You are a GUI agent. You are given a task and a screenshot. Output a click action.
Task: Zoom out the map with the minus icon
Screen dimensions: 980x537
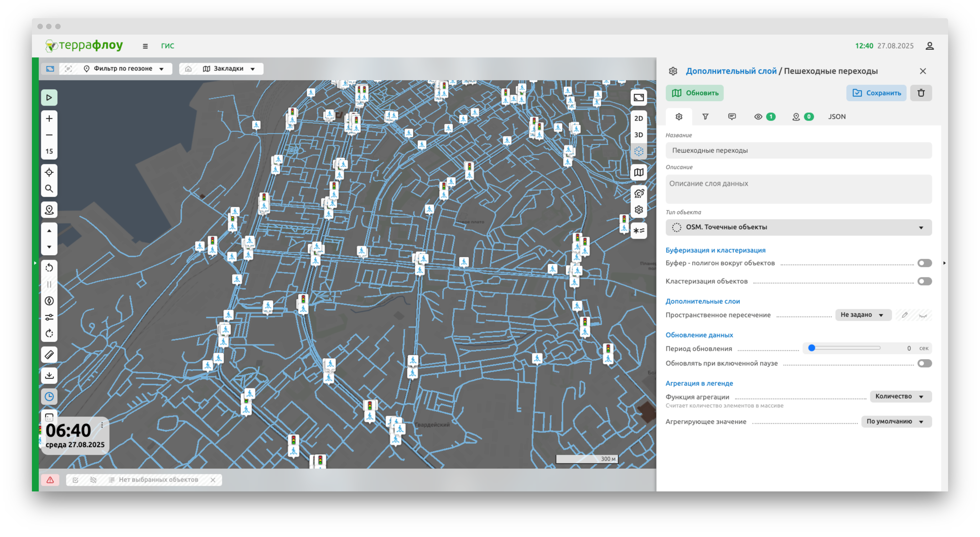(x=49, y=135)
